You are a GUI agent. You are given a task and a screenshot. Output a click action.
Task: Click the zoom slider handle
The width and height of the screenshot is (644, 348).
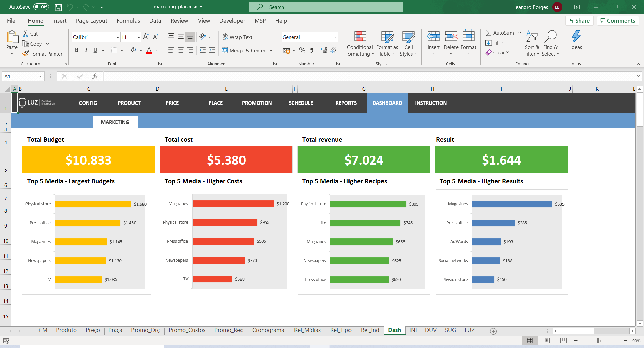[x=598, y=341]
